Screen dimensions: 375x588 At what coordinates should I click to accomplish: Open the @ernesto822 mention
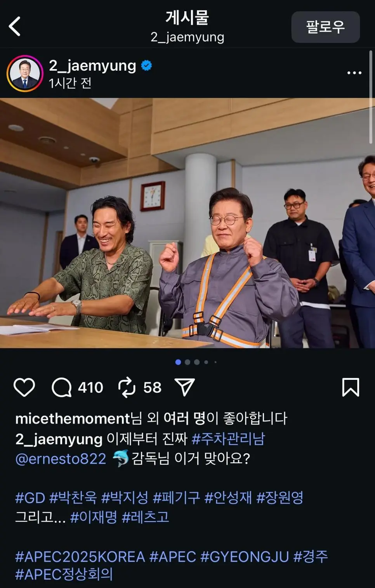tap(61, 459)
